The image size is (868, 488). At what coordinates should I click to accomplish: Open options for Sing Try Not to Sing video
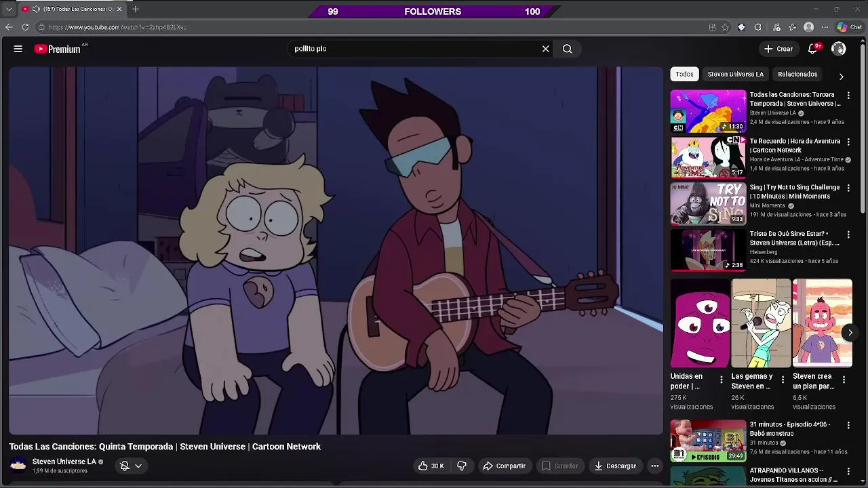pos(848,188)
